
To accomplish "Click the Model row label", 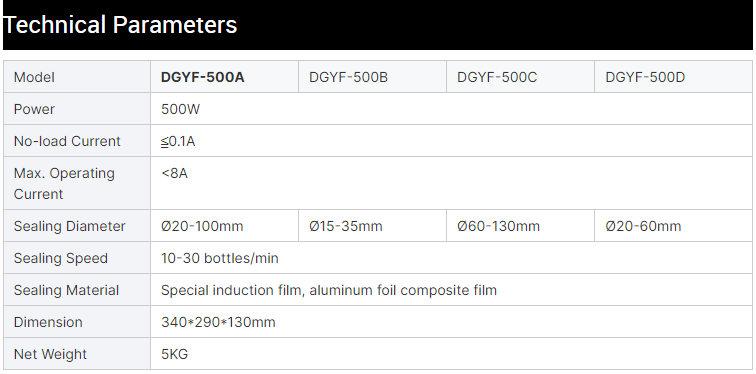I will (x=34, y=77).
